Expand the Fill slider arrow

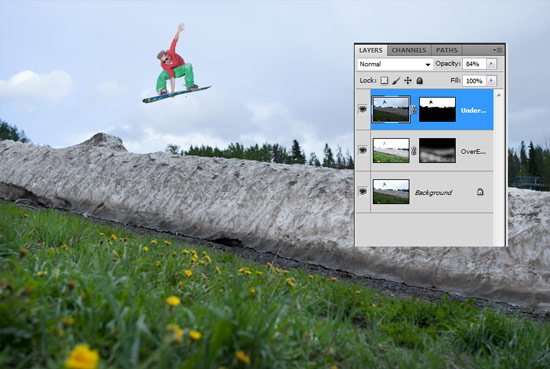tap(491, 81)
